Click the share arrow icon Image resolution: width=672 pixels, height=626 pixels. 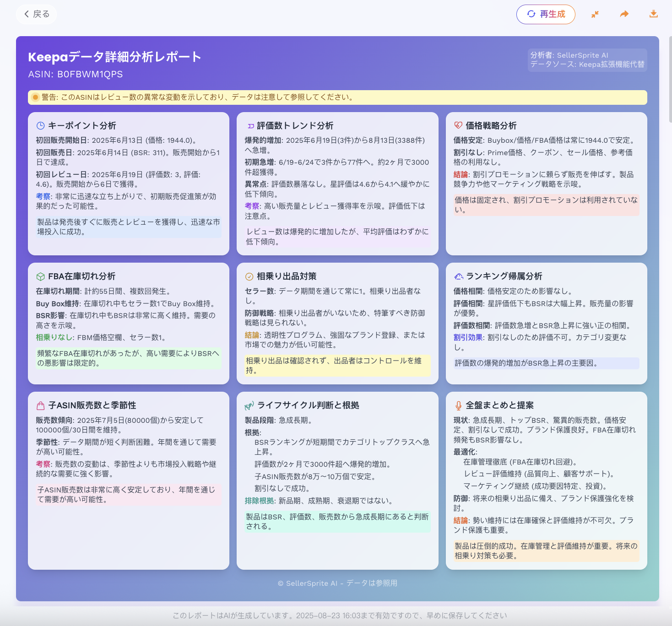(x=624, y=14)
